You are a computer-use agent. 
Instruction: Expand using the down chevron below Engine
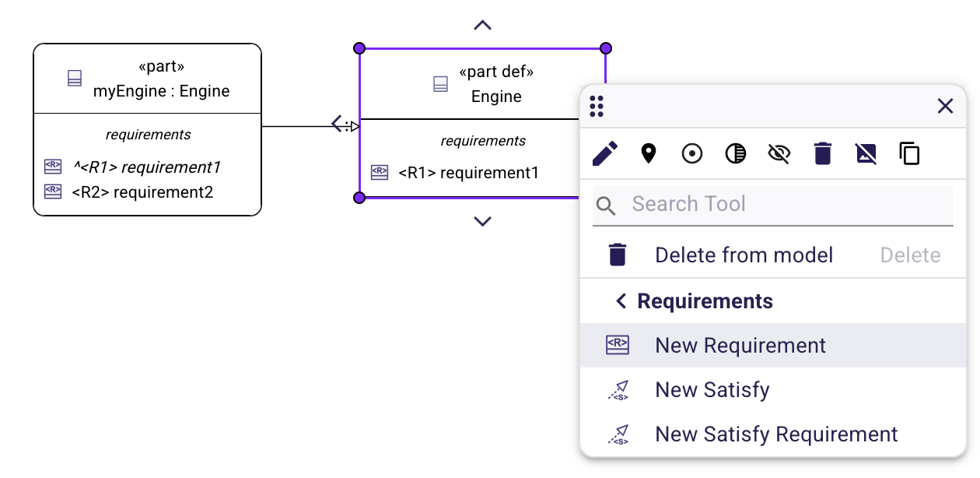coord(482,222)
